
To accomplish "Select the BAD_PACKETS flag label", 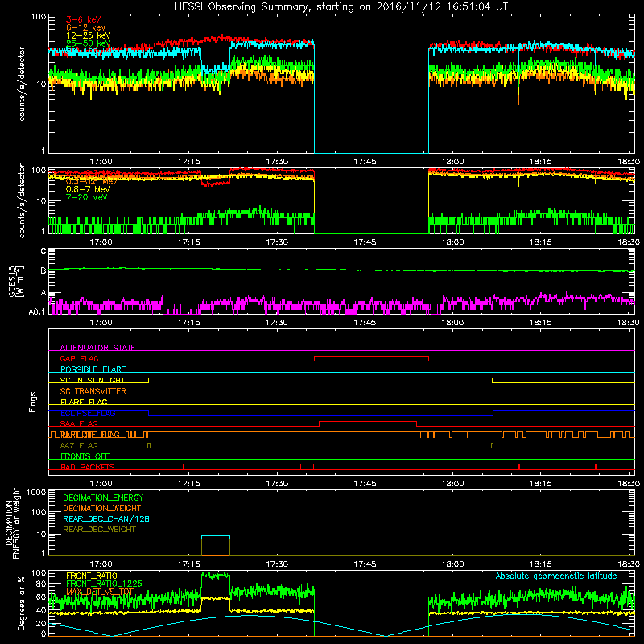I will [88, 467].
